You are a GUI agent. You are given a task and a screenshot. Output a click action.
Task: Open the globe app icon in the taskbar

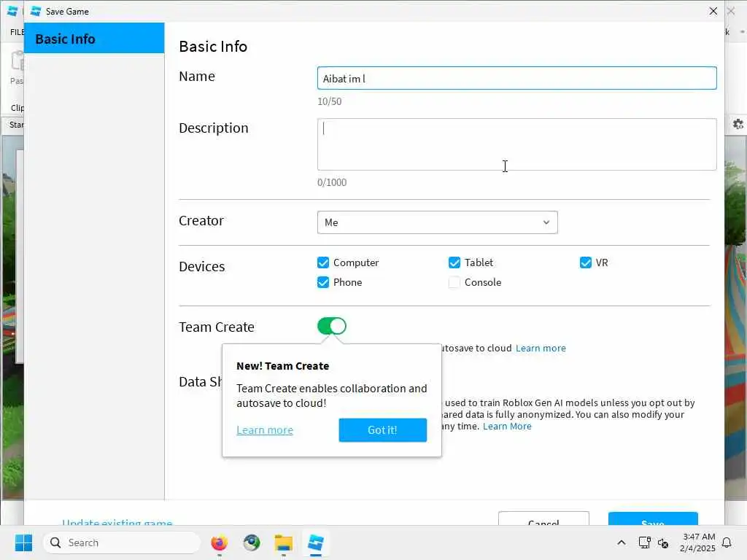[252, 542]
